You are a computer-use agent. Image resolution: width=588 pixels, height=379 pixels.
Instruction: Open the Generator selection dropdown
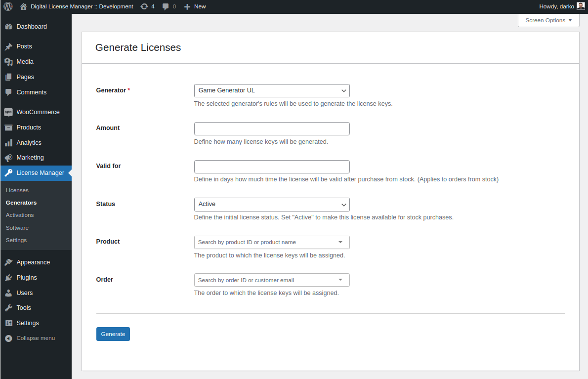click(272, 90)
